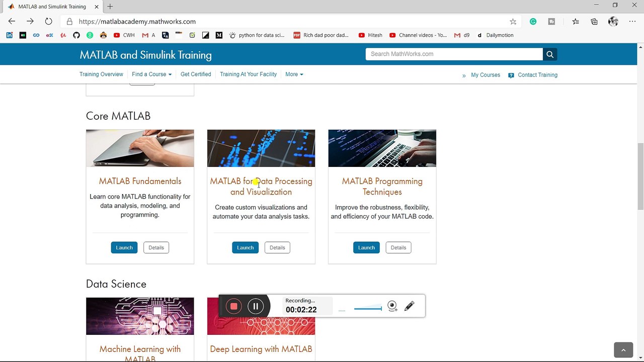This screenshot has height=362, width=644.
Task: Open the MATLAB Programming Techniques image
Action: pos(382,148)
